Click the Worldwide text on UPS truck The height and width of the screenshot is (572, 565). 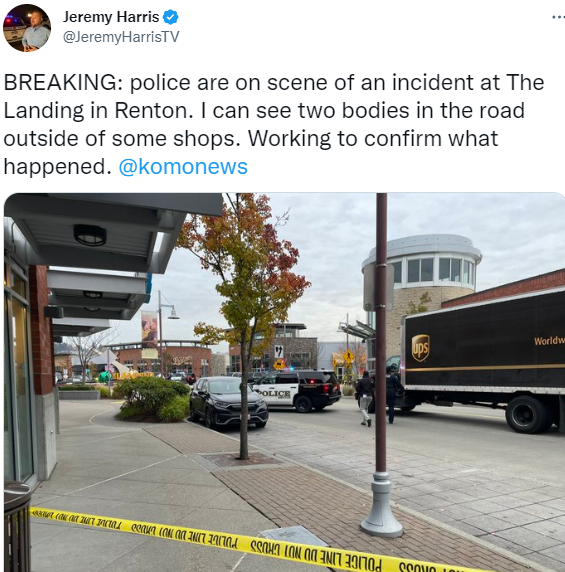[x=549, y=341]
